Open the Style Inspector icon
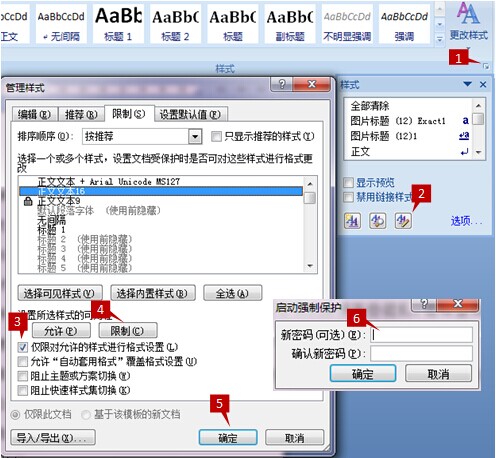This screenshot has height=458, width=496. coord(378,221)
